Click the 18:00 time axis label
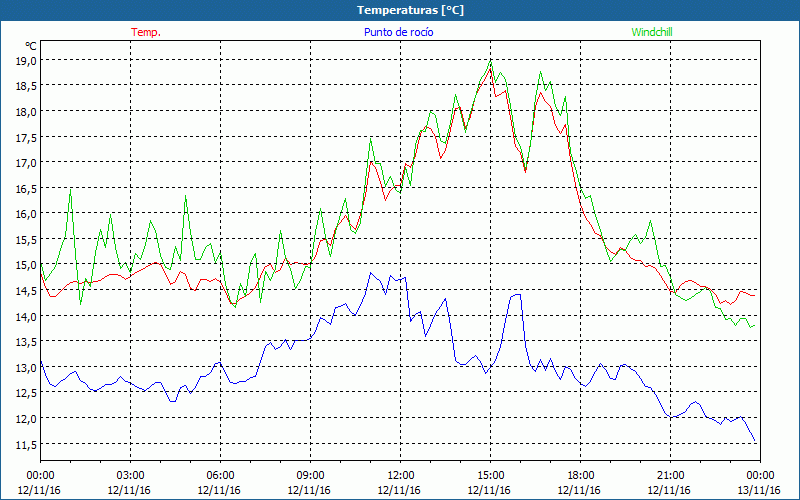This screenshot has width=800, height=500. click(x=581, y=476)
